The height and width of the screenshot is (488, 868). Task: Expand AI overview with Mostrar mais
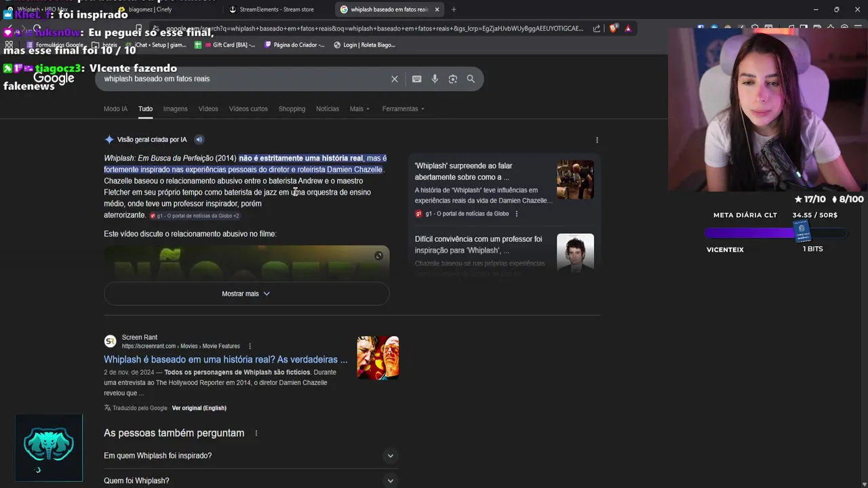tap(246, 293)
